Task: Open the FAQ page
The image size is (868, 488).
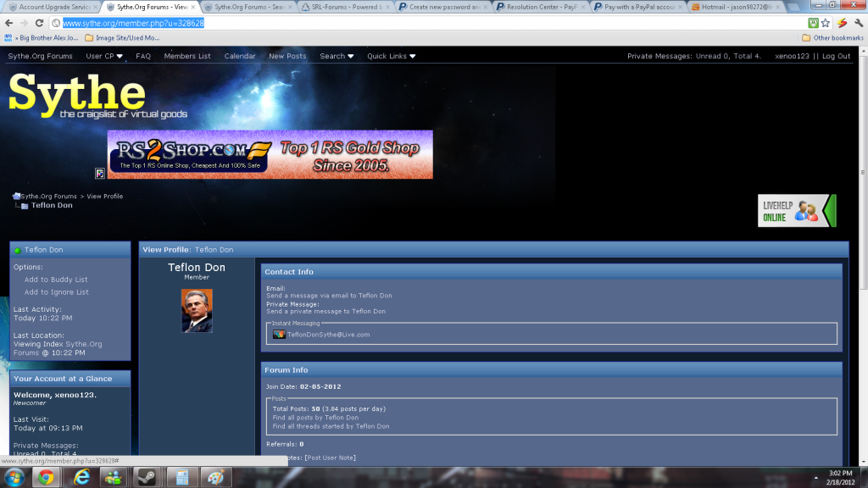Action: click(x=143, y=56)
